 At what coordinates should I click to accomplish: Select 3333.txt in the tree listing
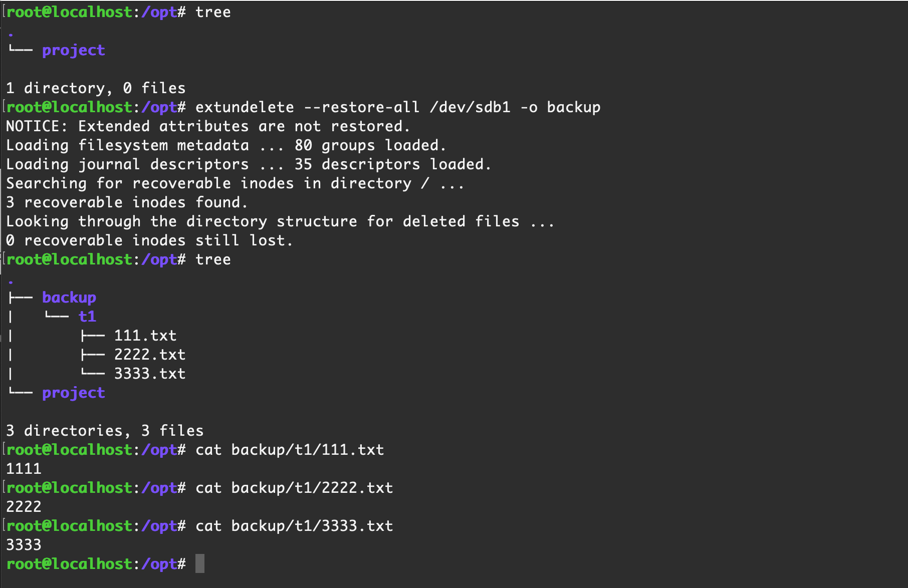point(150,374)
